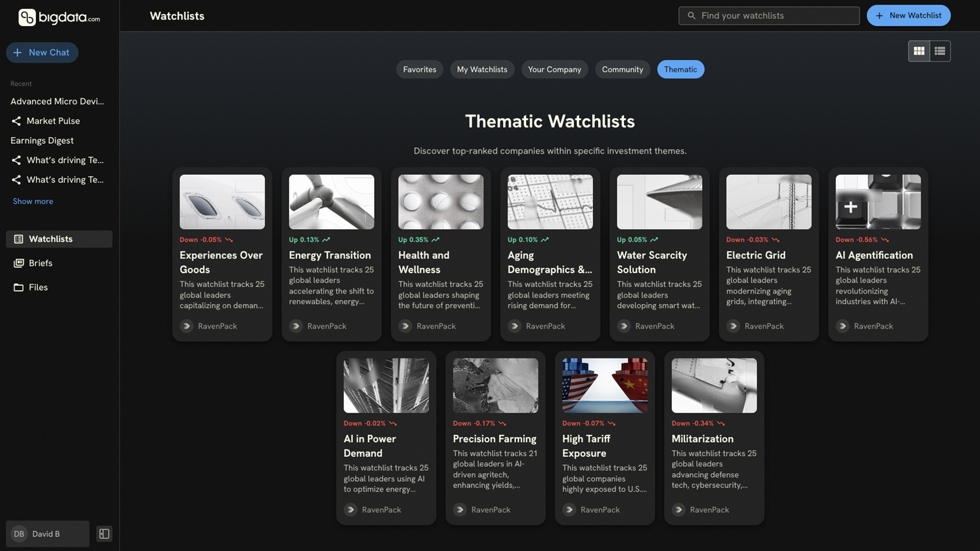Viewport: 980px width, 551px height.
Task: Click the Watchlists sidebar icon
Action: point(18,239)
